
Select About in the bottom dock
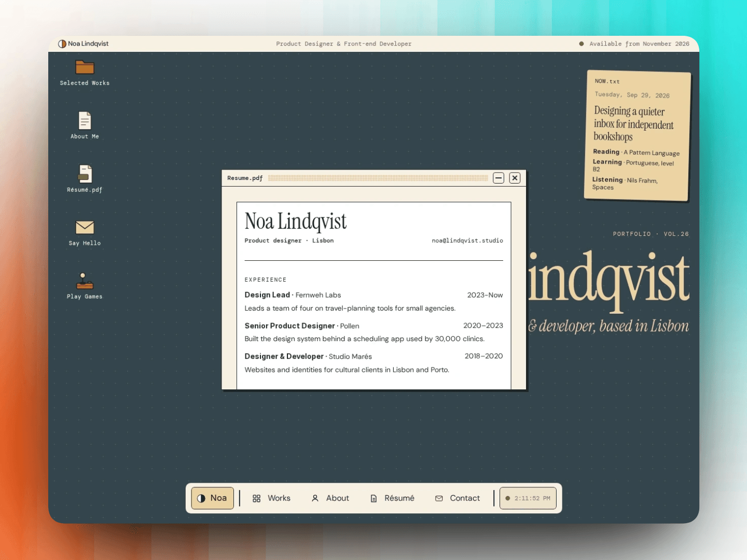tap(330, 498)
